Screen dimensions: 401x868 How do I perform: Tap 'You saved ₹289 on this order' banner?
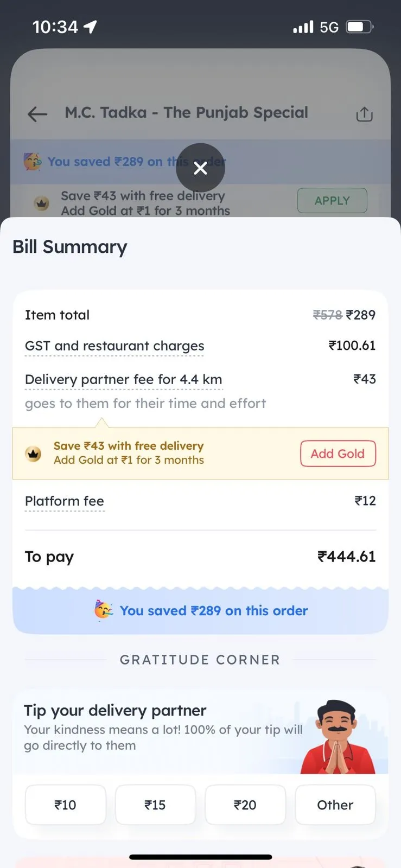click(x=200, y=611)
